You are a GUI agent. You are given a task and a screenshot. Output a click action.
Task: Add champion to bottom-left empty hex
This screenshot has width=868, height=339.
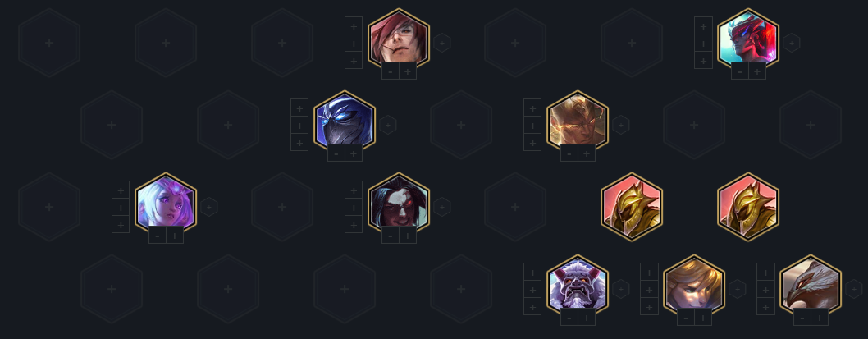click(x=112, y=289)
